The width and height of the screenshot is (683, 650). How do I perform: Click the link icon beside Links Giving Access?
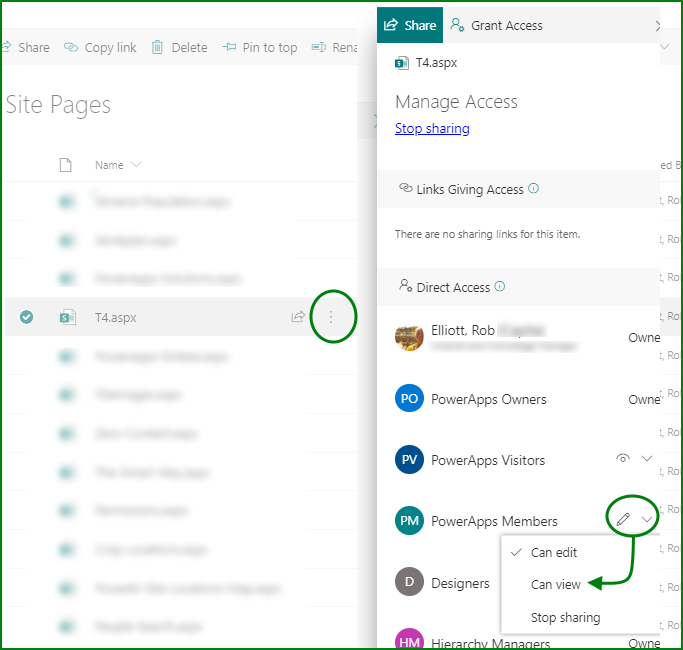406,188
